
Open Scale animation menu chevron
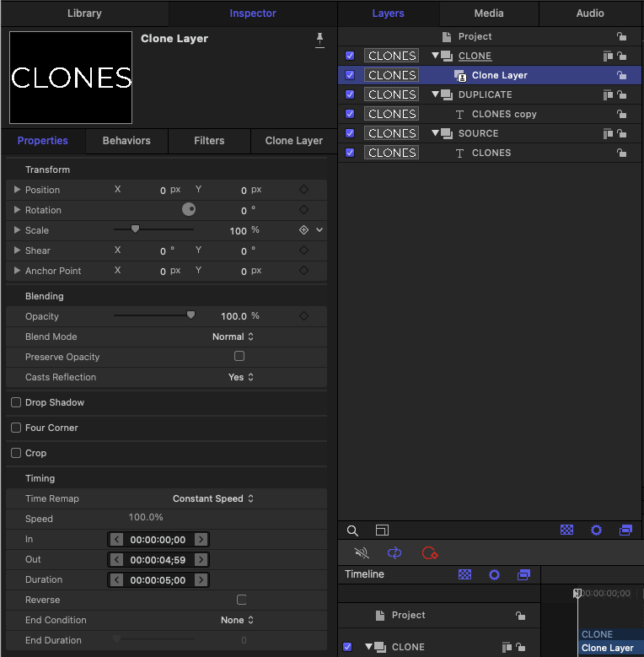pyautogui.click(x=319, y=230)
